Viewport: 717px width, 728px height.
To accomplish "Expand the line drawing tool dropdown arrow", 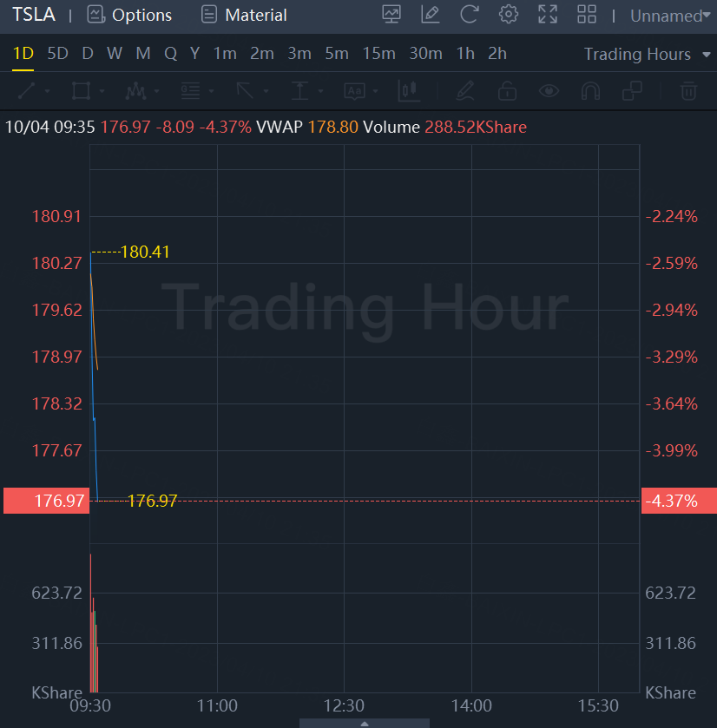I will pos(47,91).
